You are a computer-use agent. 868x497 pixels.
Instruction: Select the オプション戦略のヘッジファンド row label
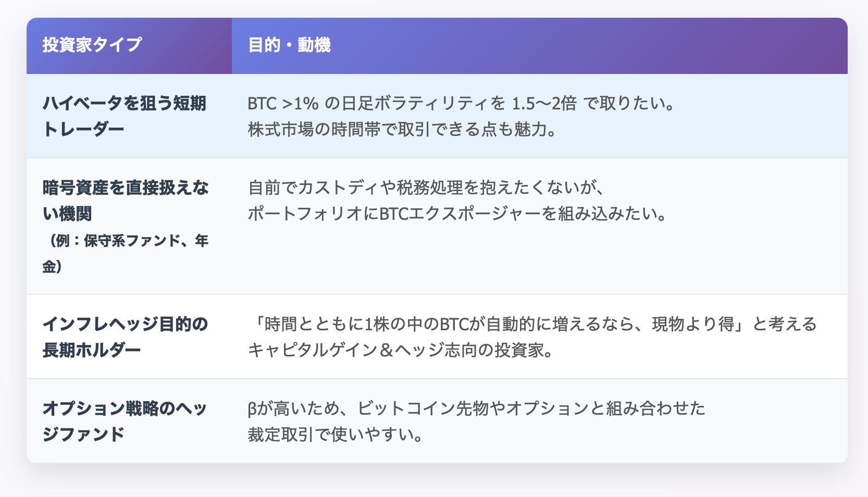125,421
